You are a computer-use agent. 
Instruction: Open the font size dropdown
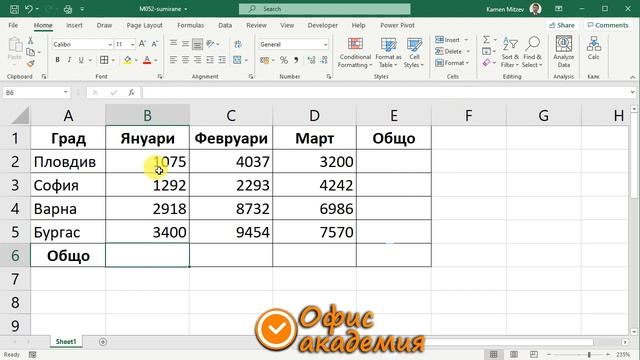(x=132, y=44)
